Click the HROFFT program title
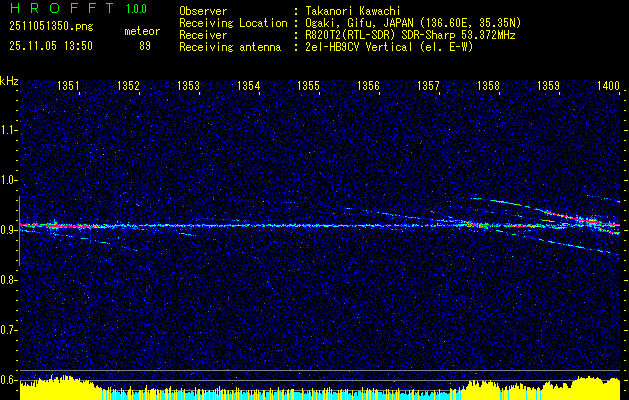Screen dimensions: 629x400 pyautogui.click(x=54, y=9)
